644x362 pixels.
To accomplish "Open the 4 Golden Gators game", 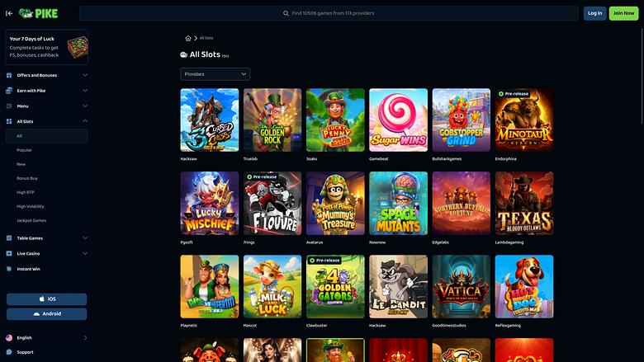I will point(335,287).
